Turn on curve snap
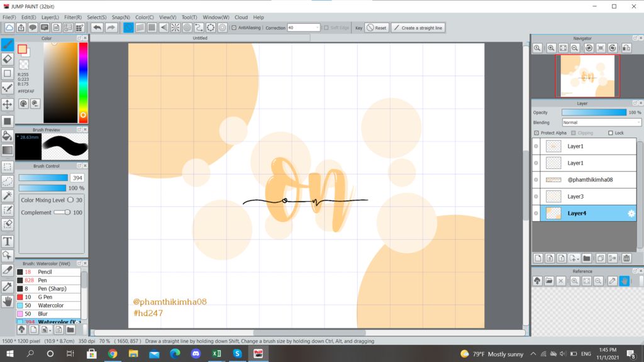The height and width of the screenshot is (362, 644). coord(199,28)
